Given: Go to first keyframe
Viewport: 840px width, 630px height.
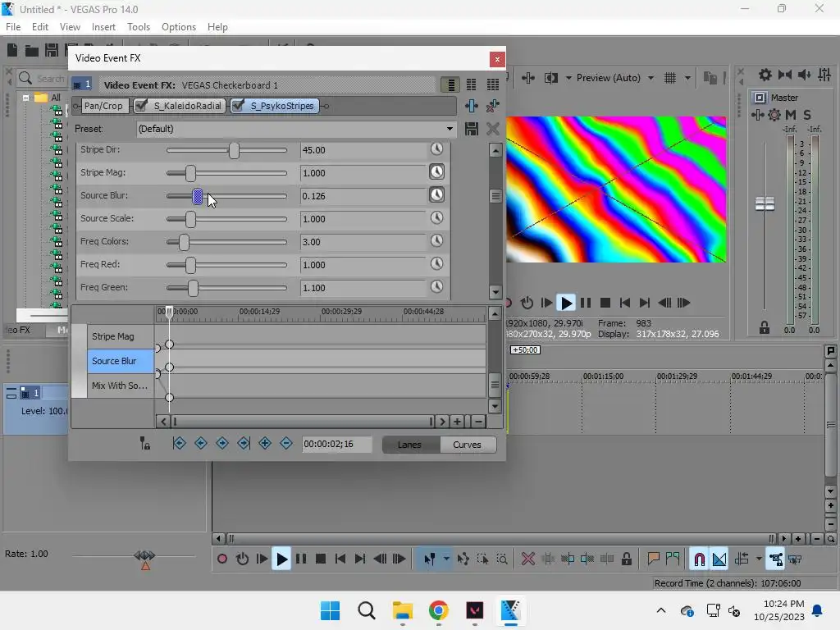Looking at the screenshot, I should (x=180, y=444).
